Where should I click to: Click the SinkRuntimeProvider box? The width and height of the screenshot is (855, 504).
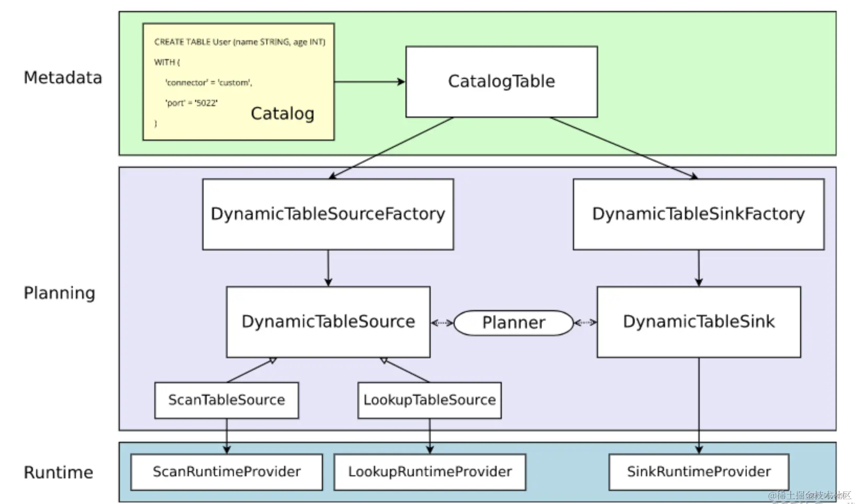click(699, 471)
